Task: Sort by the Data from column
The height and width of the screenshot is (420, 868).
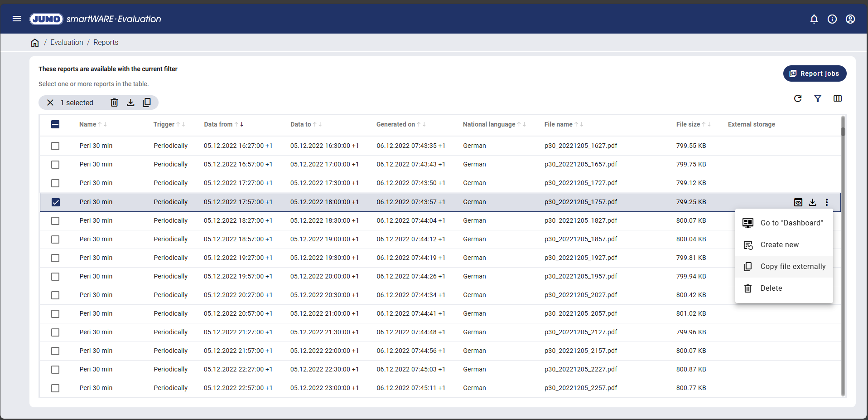Action: [218, 124]
